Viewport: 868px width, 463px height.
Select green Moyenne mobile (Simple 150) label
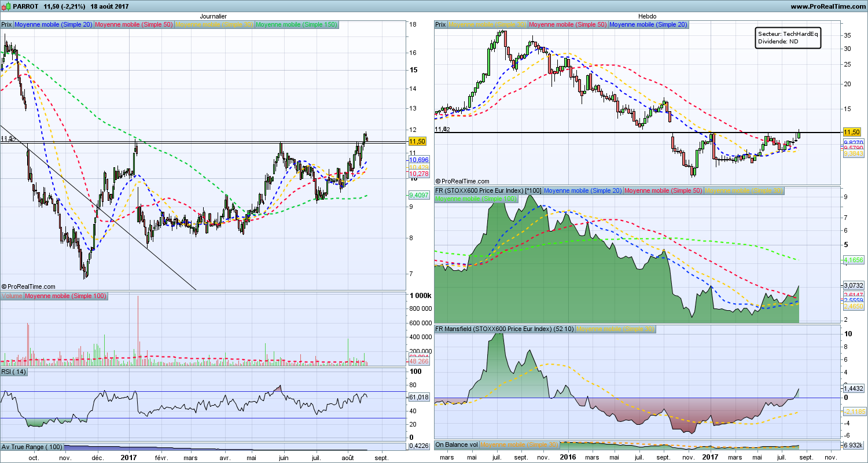point(296,25)
